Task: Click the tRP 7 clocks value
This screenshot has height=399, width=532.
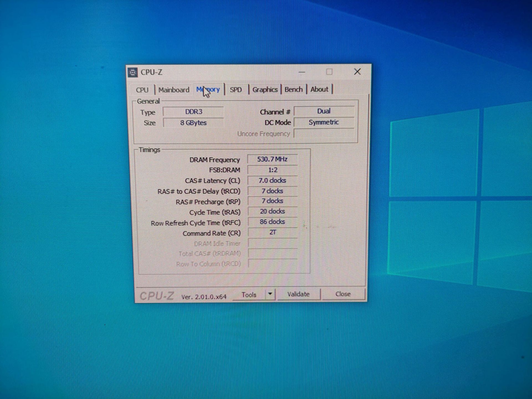Action: coord(273,201)
